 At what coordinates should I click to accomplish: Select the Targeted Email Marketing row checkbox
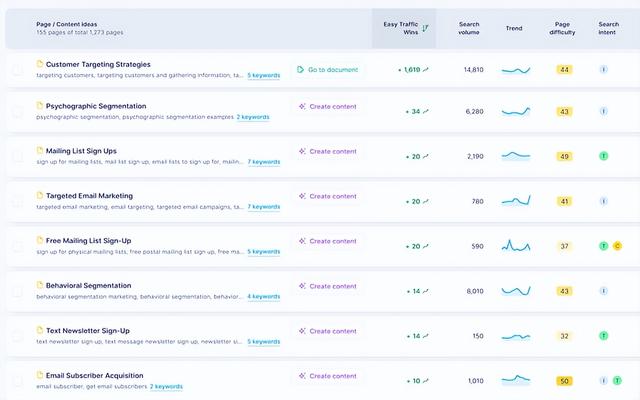[17, 201]
